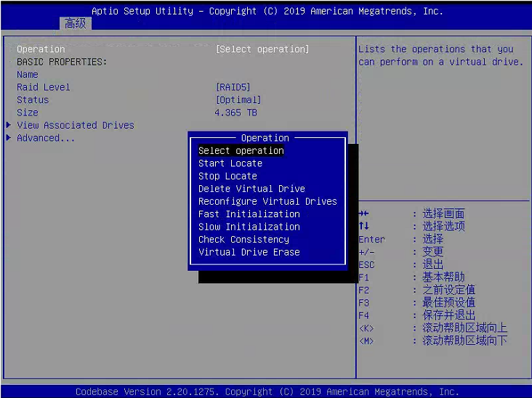The width and height of the screenshot is (532, 398).
Task: Click the +/- key hint
Action: (x=366, y=252)
